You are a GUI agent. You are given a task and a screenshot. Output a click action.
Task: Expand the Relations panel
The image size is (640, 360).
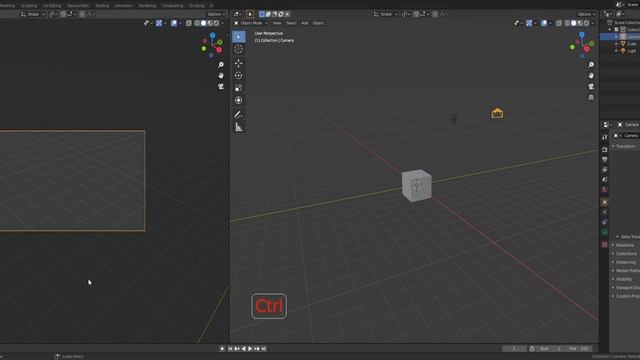tap(625, 245)
